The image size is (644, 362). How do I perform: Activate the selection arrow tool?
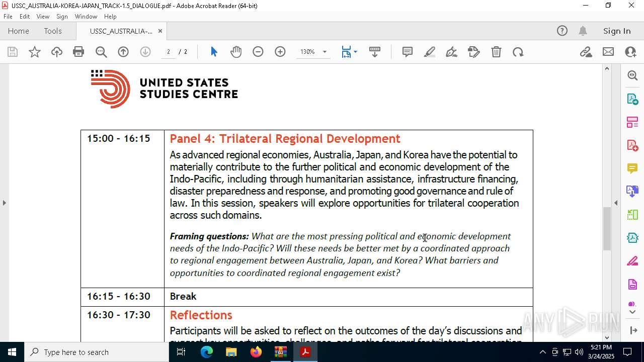point(214,52)
